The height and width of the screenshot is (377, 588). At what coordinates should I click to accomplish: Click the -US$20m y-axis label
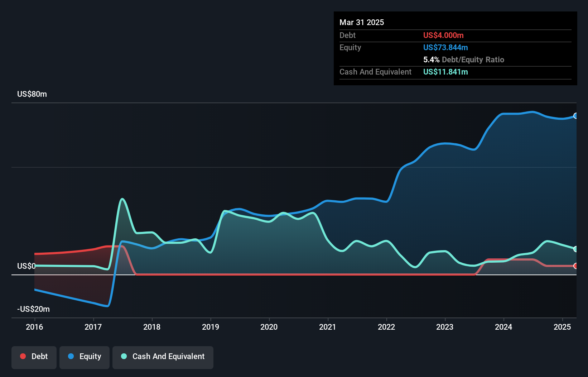point(33,309)
